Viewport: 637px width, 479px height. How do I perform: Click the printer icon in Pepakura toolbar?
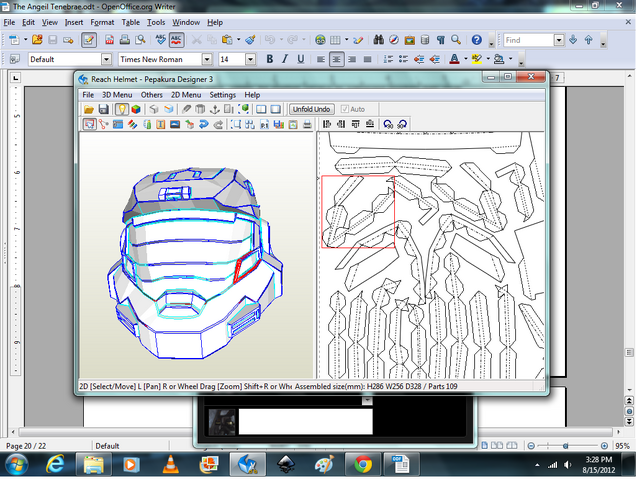click(308, 124)
